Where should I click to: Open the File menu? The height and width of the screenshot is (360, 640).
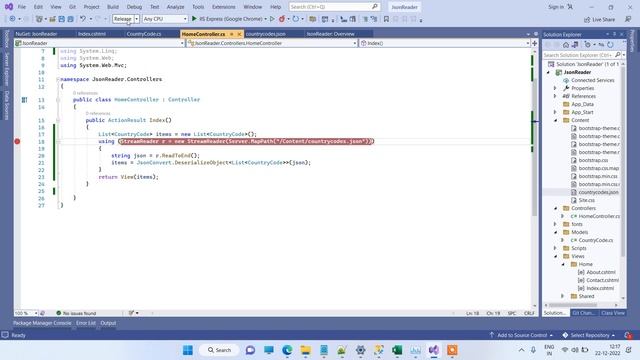click(22, 7)
